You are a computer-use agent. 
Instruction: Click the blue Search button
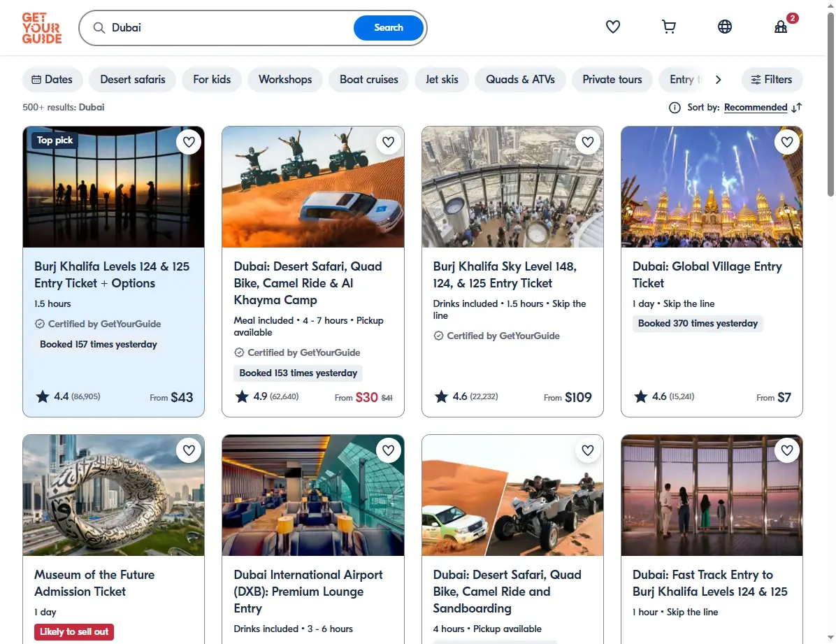[389, 28]
